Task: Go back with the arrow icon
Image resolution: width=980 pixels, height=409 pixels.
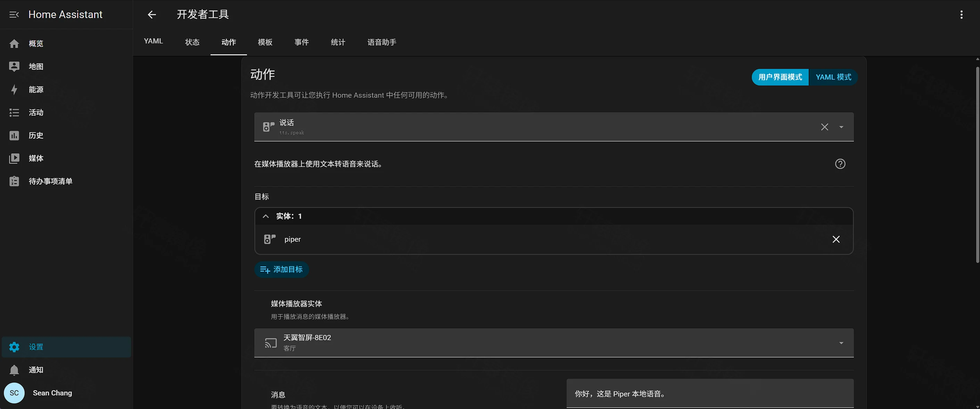Action: pos(152,15)
